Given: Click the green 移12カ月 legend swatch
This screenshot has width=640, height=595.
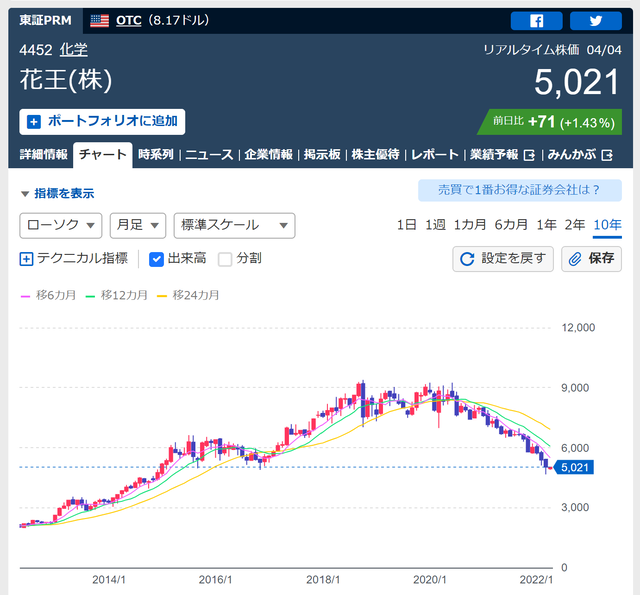Looking at the screenshot, I should 90,296.
